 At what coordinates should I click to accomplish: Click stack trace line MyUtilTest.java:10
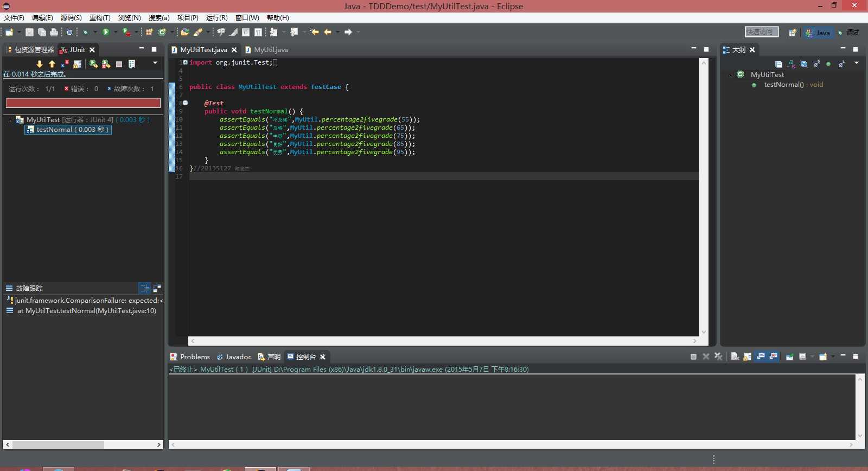(x=82, y=311)
